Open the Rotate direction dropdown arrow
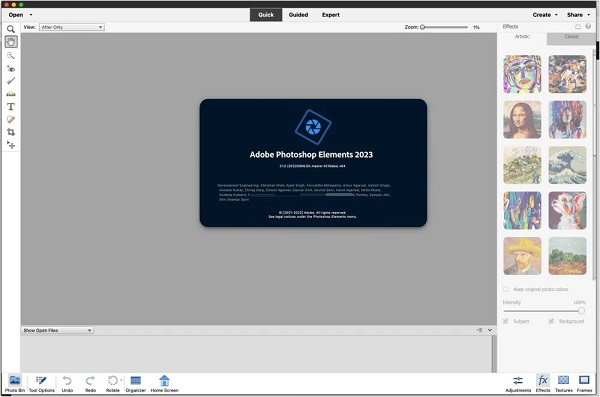 coord(121,380)
